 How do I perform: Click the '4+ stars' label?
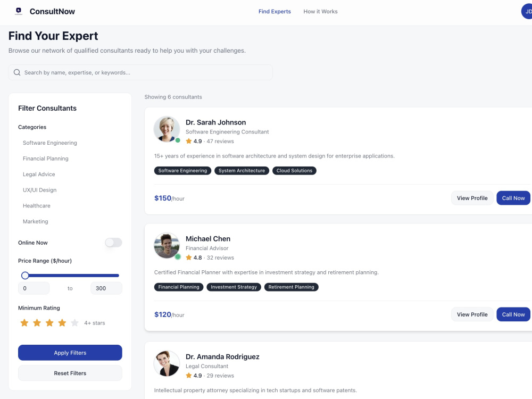(95, 323)
